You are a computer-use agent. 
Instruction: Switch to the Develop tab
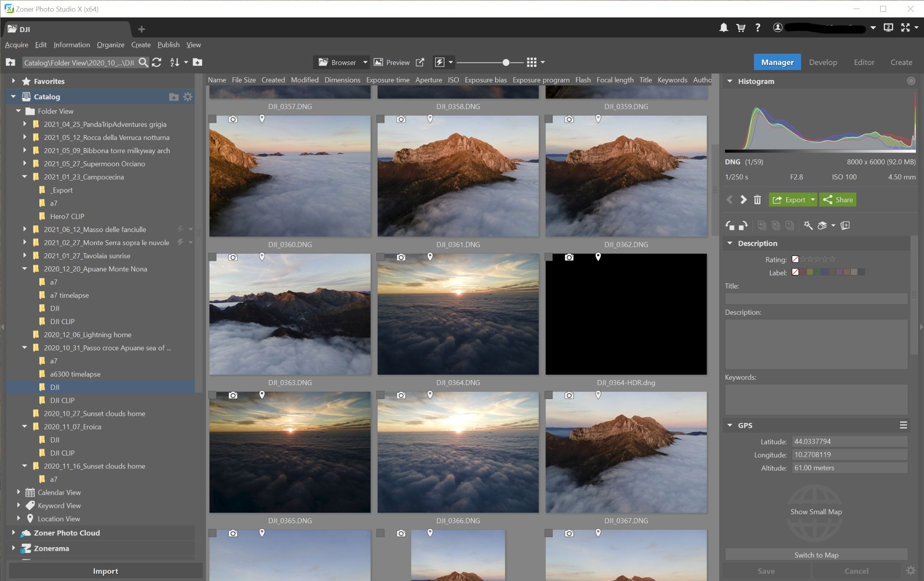[822, 62]
